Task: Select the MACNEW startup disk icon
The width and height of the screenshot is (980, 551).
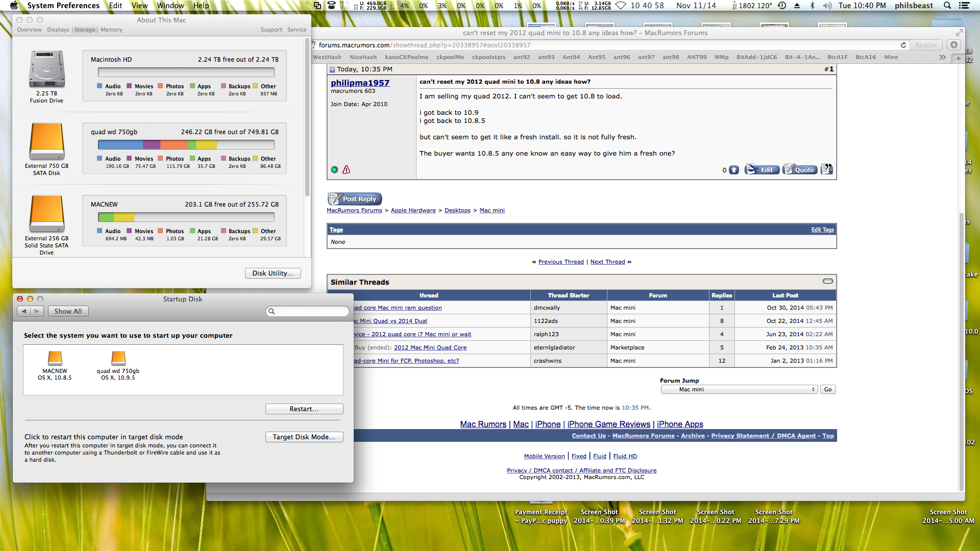Action: [55, 359]
